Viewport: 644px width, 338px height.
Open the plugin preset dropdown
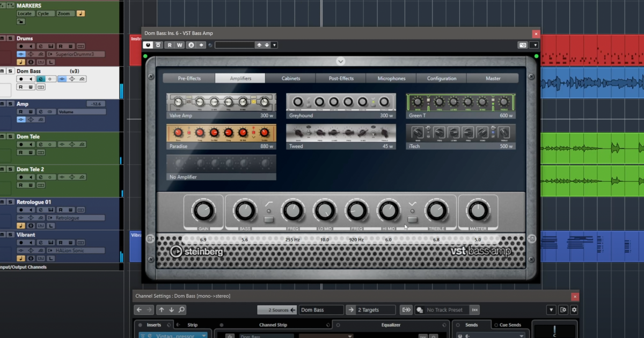[274, 45]
